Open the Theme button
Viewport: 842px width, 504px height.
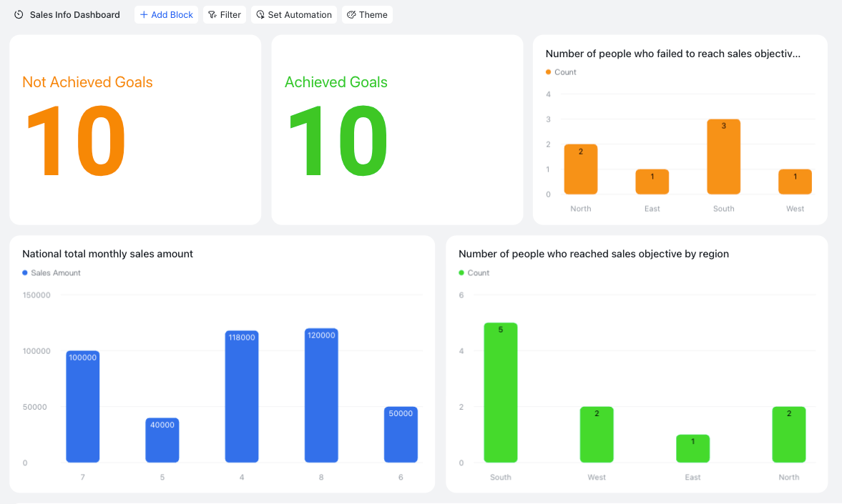[367, 14]
